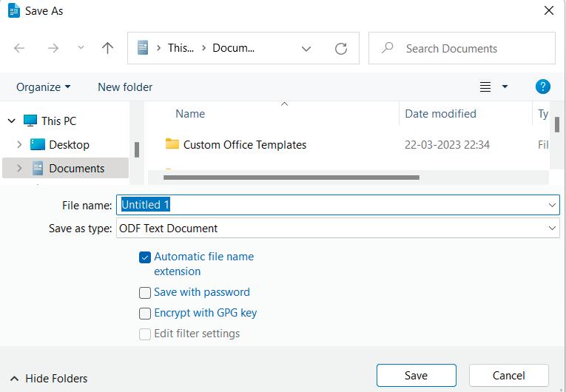566x392 pixels.
Task: Disable Automatic file name extension
Action: [145, 257]
